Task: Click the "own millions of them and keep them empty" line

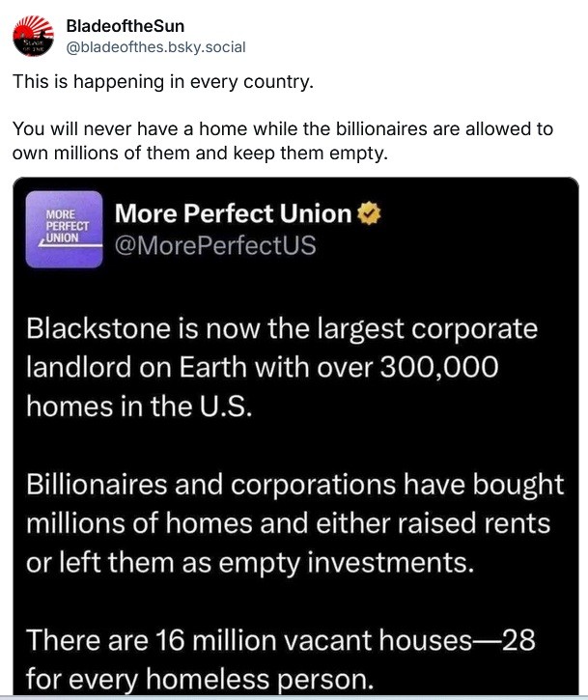Action: click(199, 153)
